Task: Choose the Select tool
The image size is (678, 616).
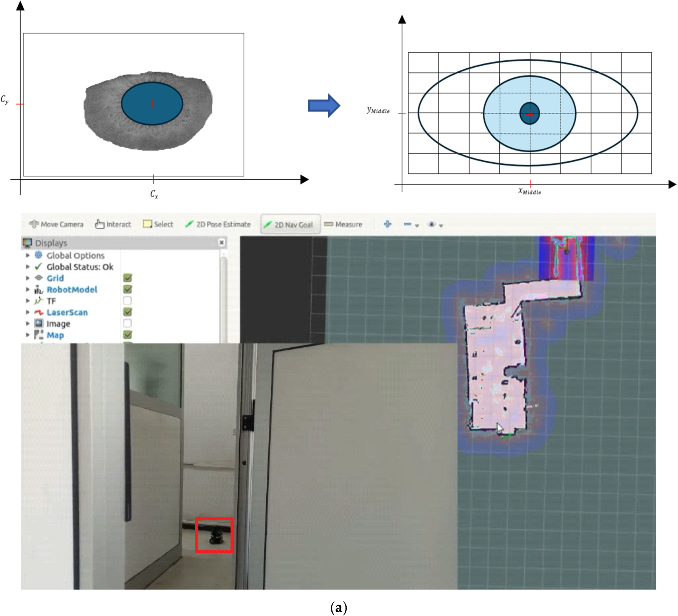Action: (x=158, y=224)
